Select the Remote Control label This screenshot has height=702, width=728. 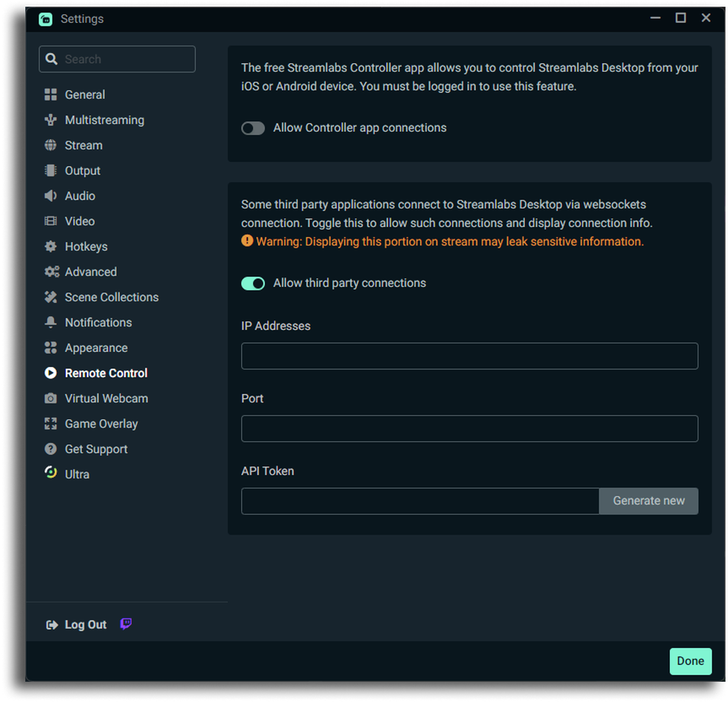[106, 373]
